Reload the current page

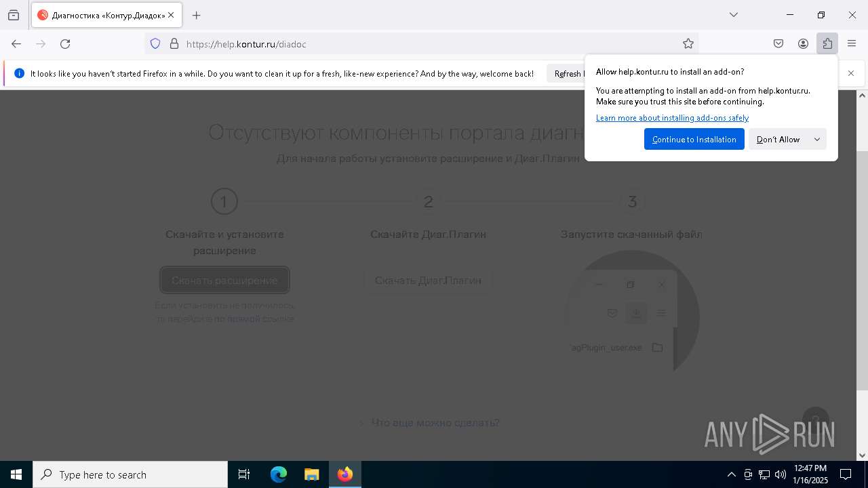(65, 44)
